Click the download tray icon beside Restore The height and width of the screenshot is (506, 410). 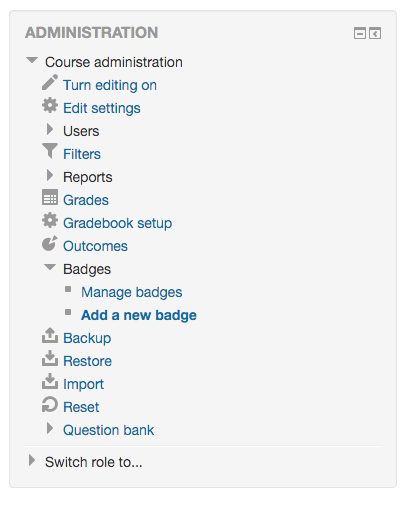50,358
